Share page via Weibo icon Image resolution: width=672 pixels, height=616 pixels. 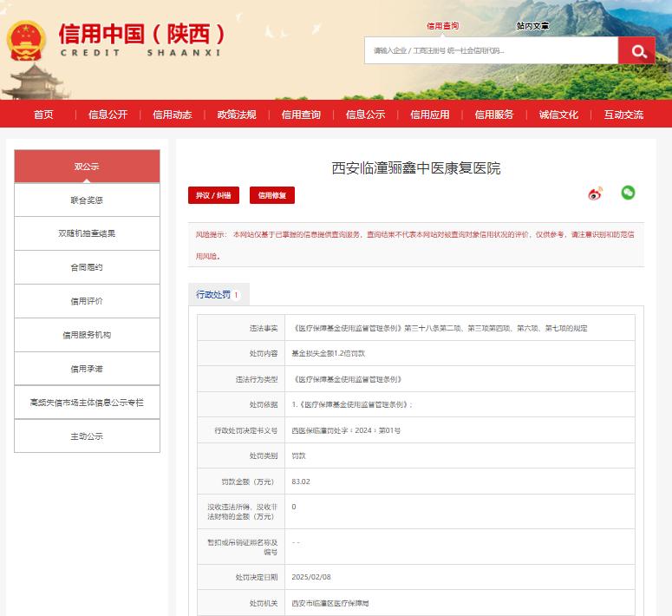click(596, 193)
